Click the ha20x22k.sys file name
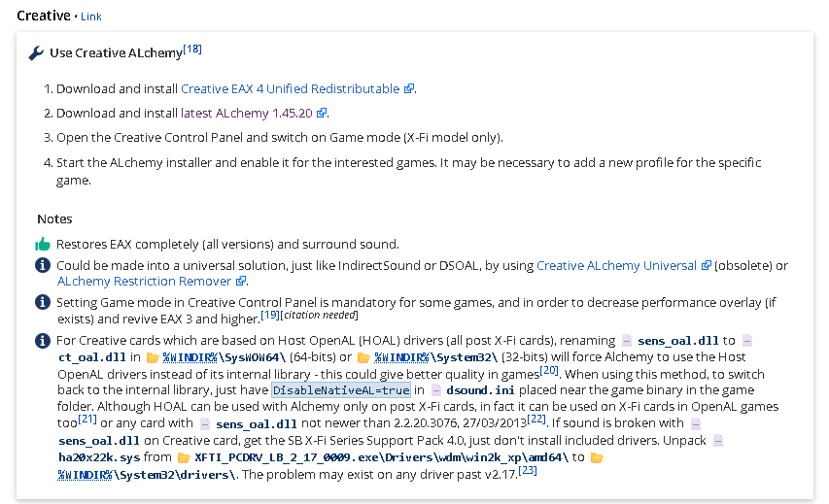The image size is (829, 504). 99,457
